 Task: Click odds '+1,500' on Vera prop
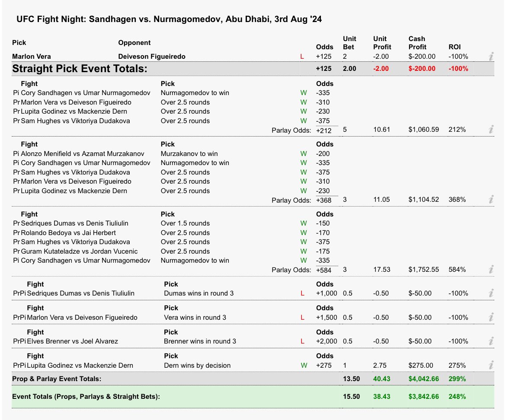coord(327,318)
